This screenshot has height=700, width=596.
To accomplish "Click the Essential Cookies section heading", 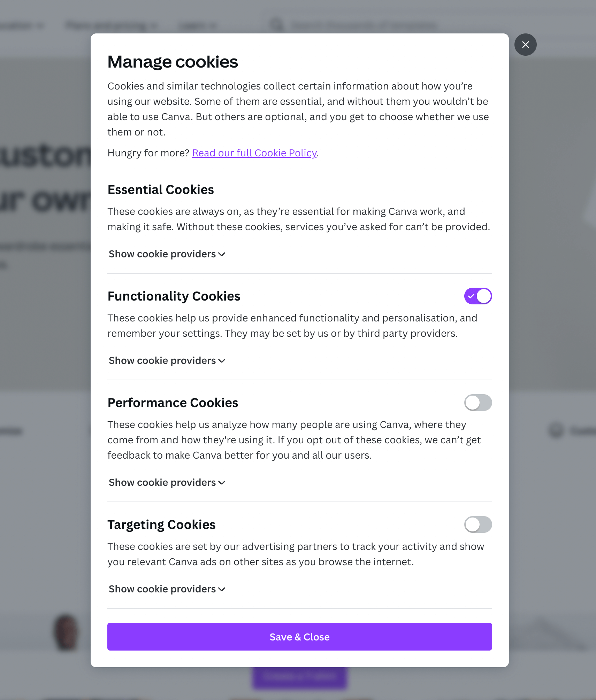I will pos(161,190).
